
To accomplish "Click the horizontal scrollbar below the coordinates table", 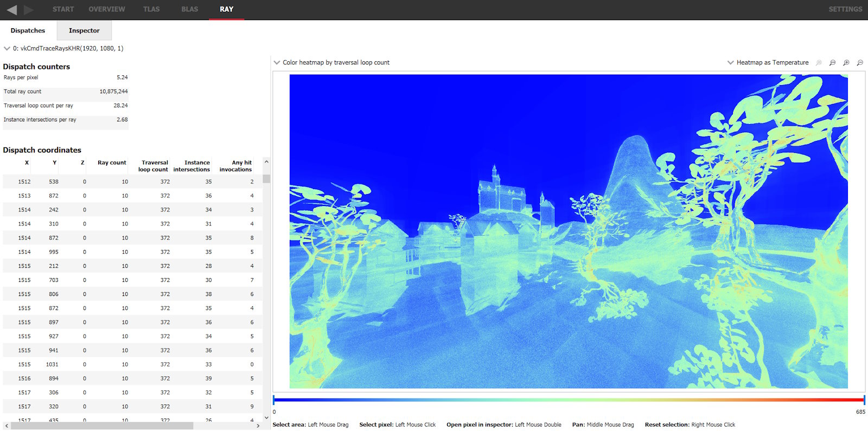I will (x=102, y=426).
